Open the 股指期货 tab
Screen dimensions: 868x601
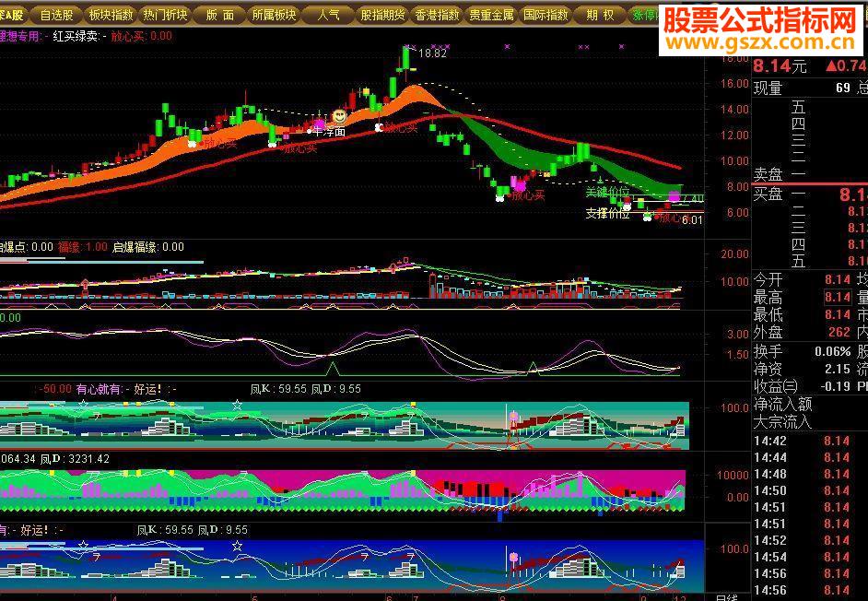382,15
